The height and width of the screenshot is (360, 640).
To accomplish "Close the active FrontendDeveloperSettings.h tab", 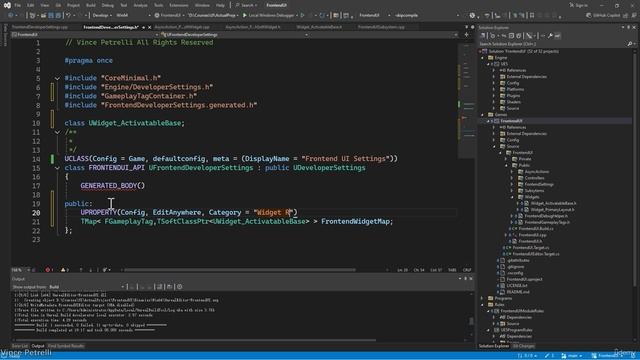I will [x=149, y=27].
